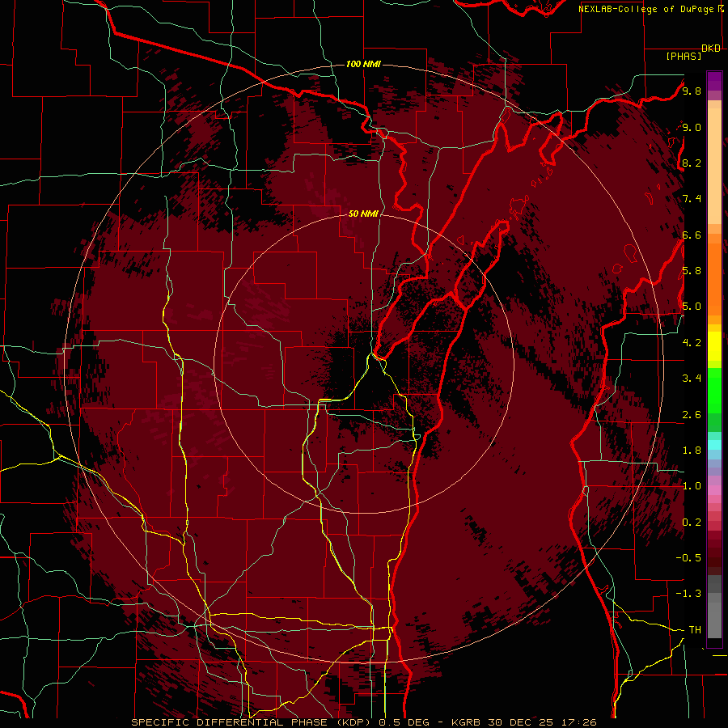This screenshot has width=728, height=728.
Task: Click the dark orange band of the color bar
Action: point(714,278)
